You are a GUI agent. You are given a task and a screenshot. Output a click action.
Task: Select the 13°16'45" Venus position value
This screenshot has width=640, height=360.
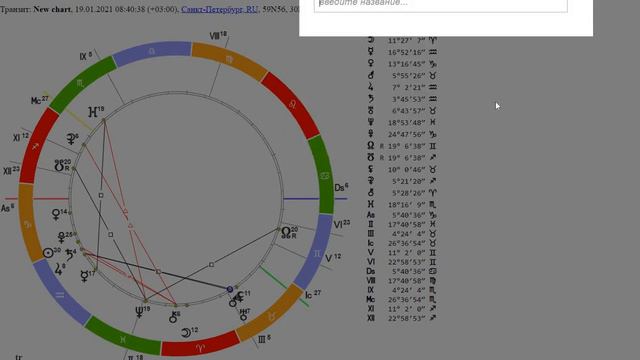[x=407, y=64]
